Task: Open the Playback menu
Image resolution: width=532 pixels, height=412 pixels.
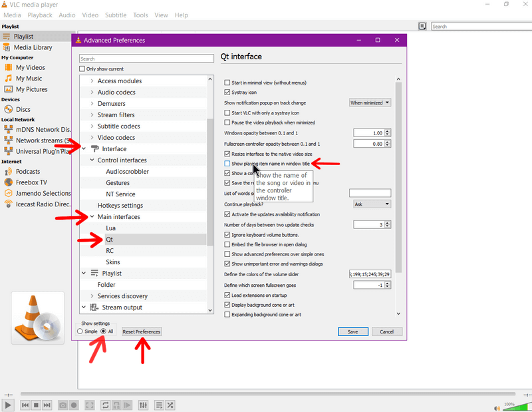Action: (x=40, y=15)
